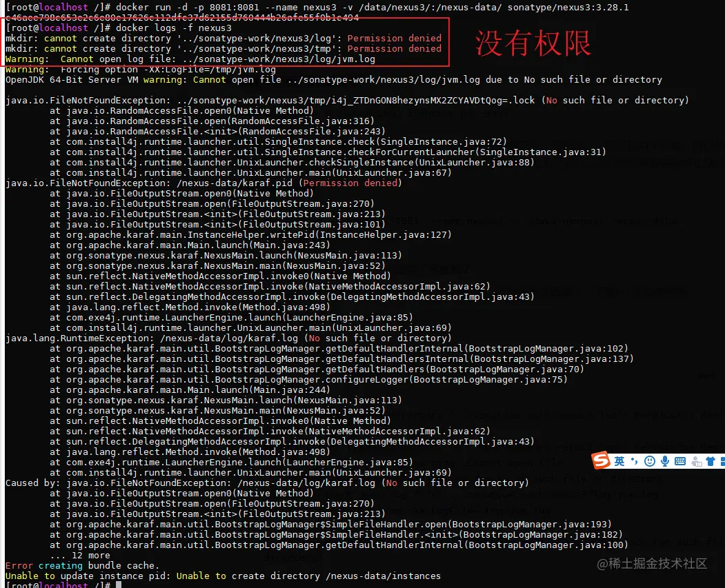The width and height of the screenshot is (725, 588).
Task: Click 'RandomAccessFile.java:243' stack line
Action: click(218, 131)
